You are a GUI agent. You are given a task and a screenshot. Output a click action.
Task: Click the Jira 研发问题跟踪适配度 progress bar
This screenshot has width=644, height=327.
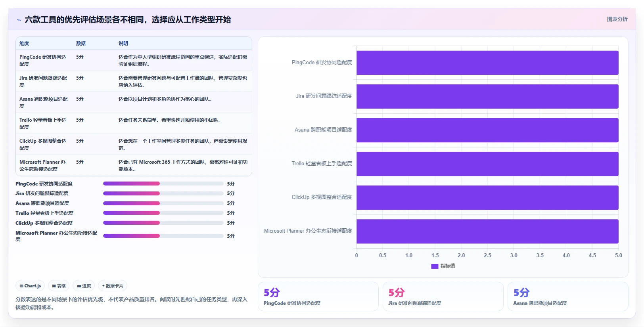[x=163, y=193]
